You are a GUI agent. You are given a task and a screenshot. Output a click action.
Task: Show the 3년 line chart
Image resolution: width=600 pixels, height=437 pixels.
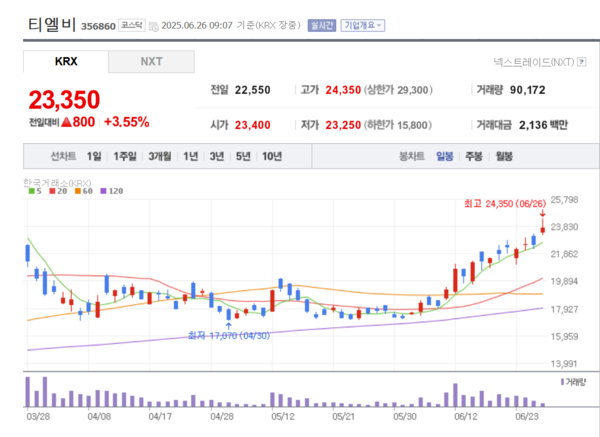tap(217, 156)
